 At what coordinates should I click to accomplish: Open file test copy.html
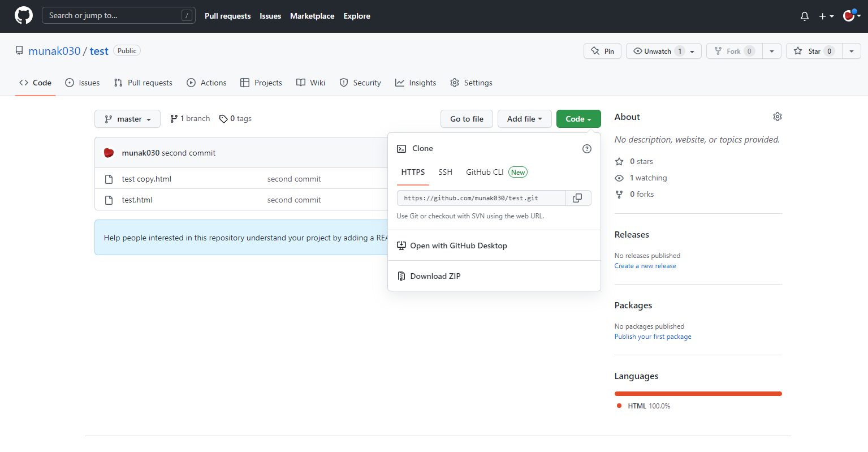coord(146,179)
